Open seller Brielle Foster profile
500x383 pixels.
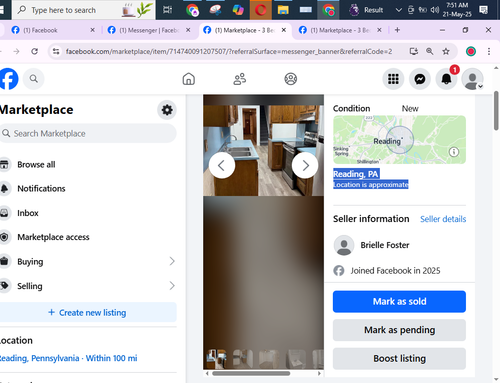(x=385, y=245)
